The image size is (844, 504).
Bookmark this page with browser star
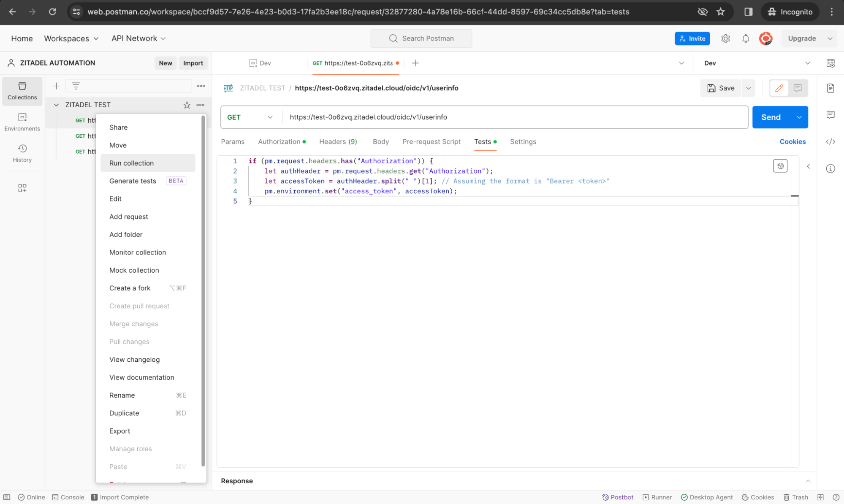pos(721,12)
